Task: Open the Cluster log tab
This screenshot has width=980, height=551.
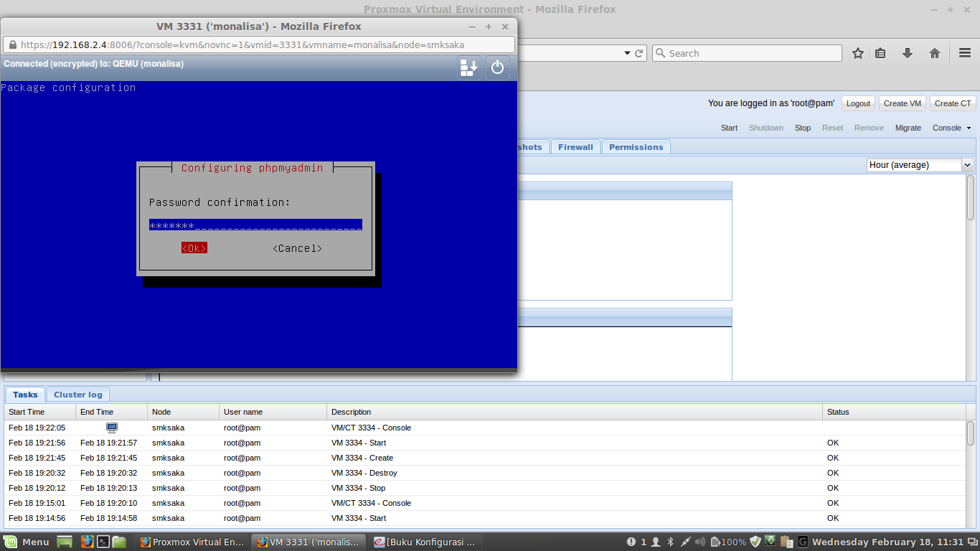Action: tap(78, 395)
